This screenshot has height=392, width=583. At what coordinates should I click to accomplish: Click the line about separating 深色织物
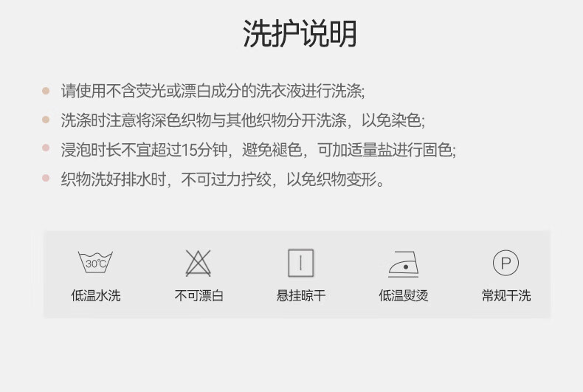pos(243,120)
